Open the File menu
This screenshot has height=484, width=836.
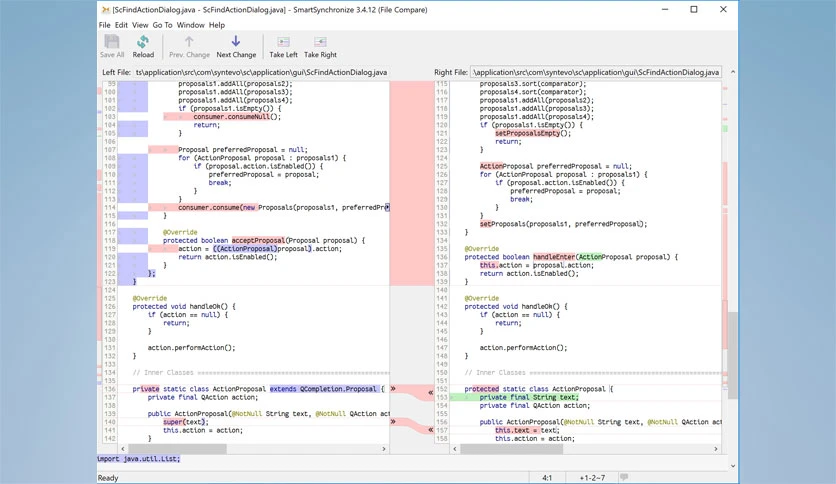click(x=104, y=25)
